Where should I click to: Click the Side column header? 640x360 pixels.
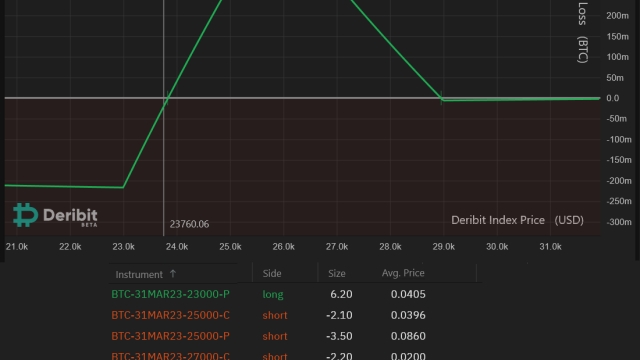272,273
